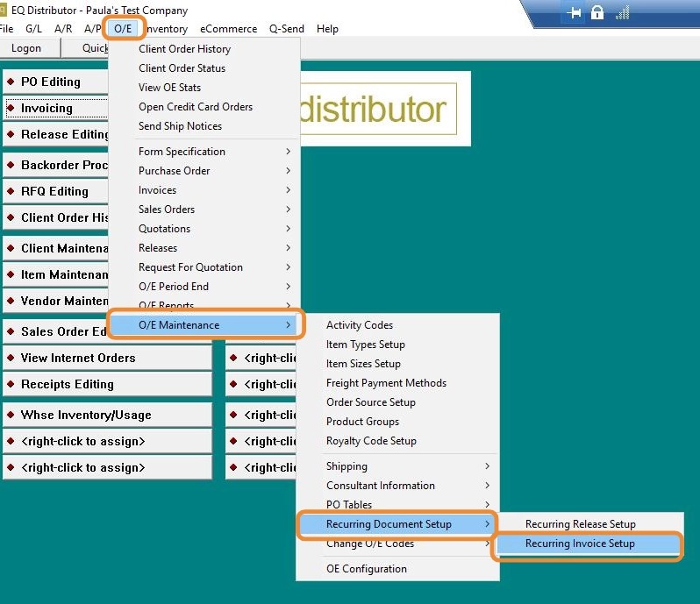Click the padlock icon in top-right header

click(596, 12)
